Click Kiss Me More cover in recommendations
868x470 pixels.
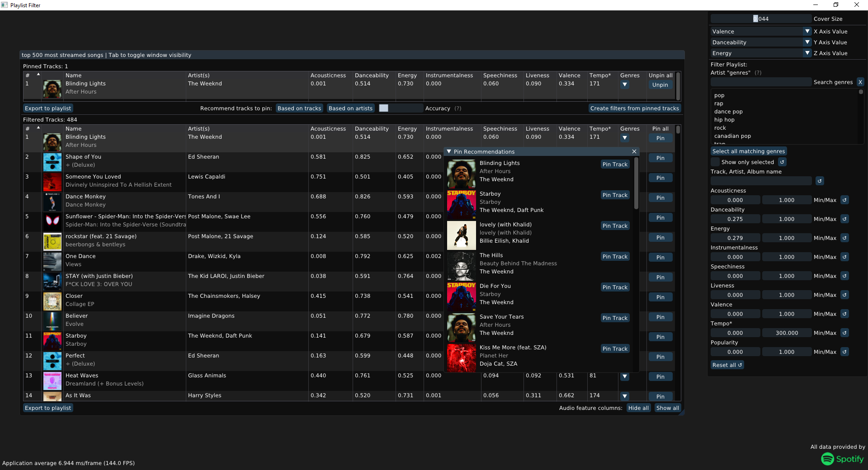click(x=462, y=358)
